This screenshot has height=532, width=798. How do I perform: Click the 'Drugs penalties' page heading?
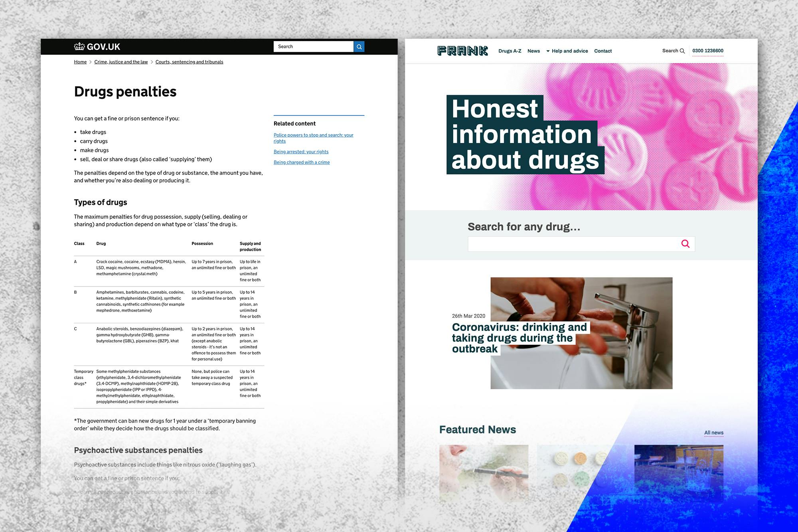pyautogui.click(x=125, y=91)
